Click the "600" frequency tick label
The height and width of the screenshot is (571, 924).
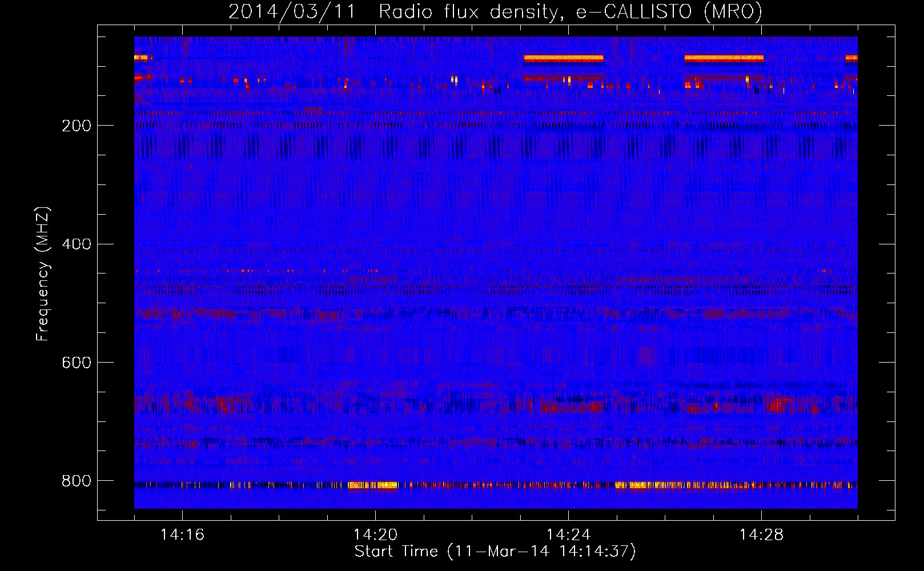(x=77, y=363)
